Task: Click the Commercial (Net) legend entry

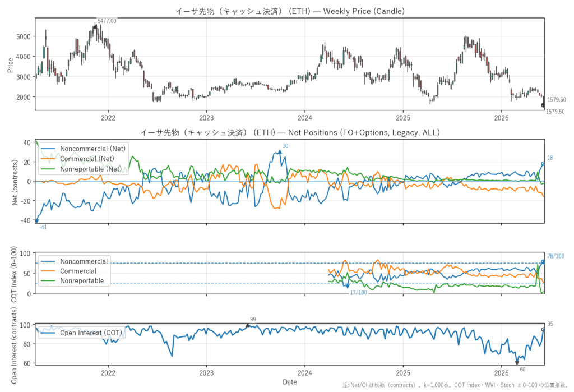Action: click(77, 159)
